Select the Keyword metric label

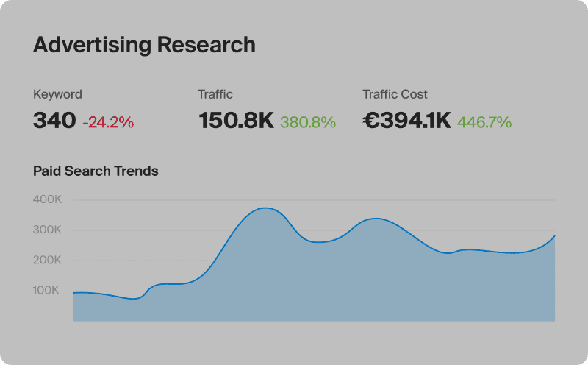[57, 94]
